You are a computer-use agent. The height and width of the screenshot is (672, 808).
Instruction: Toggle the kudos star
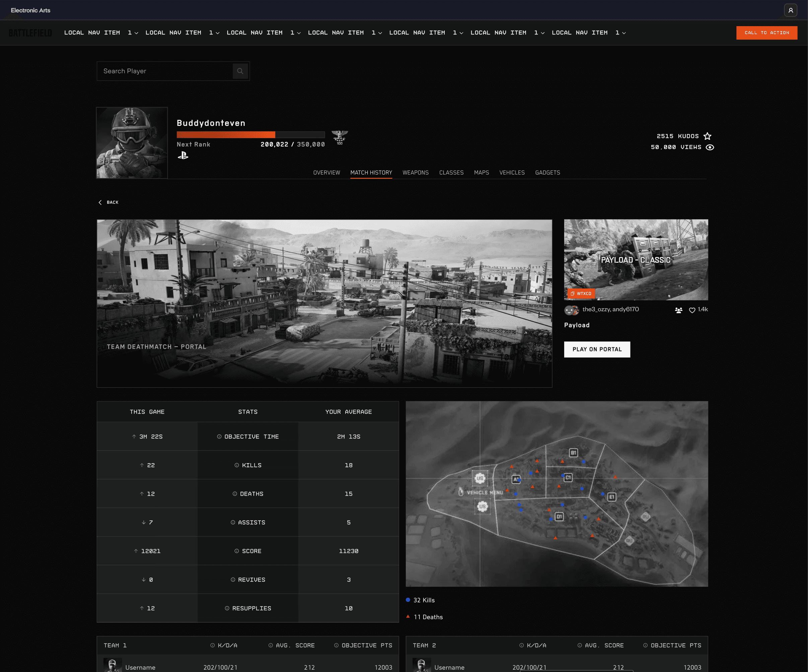707,136
